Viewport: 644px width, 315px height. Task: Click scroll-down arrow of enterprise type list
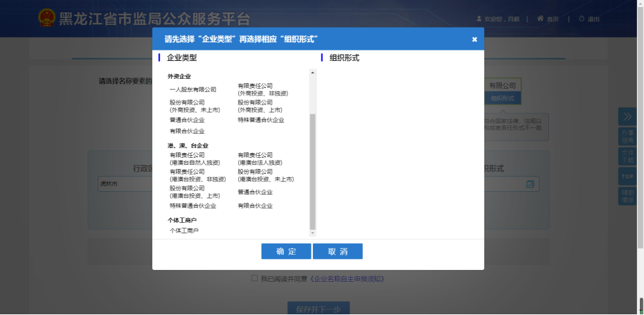(312, 233)
